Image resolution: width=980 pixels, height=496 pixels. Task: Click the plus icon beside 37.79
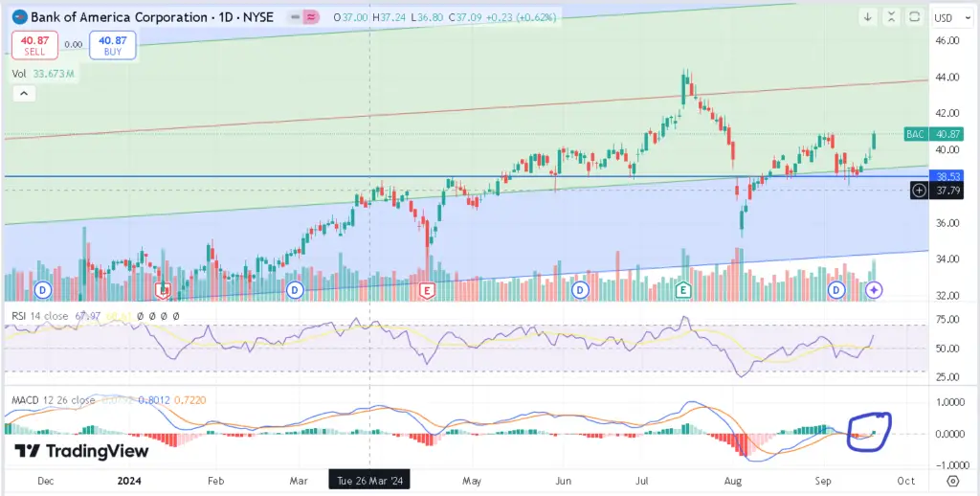coord(920,191)
